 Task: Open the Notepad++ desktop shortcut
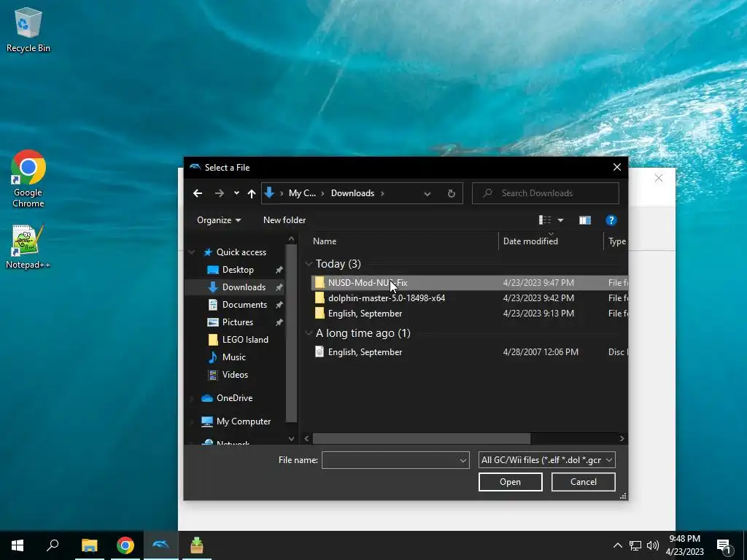click(x=28, y=246)
